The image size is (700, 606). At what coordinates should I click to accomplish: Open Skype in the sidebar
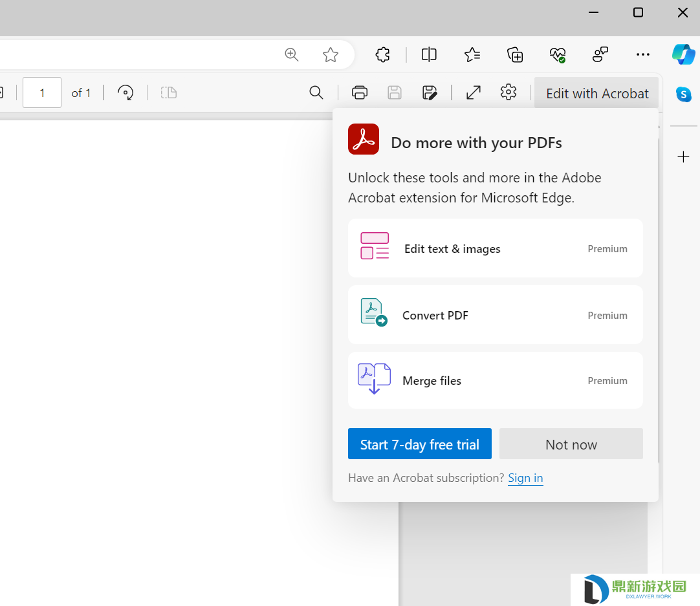(x=683, y=94)
